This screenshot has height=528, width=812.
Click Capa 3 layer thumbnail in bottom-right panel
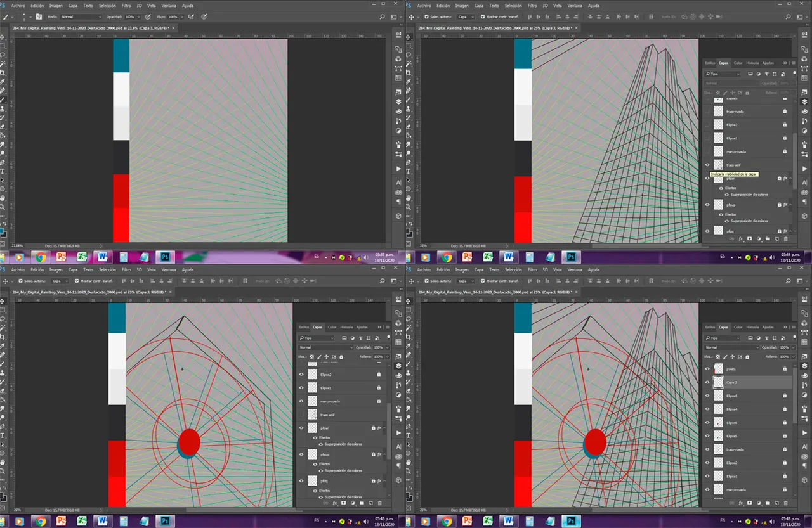[718, 382]
